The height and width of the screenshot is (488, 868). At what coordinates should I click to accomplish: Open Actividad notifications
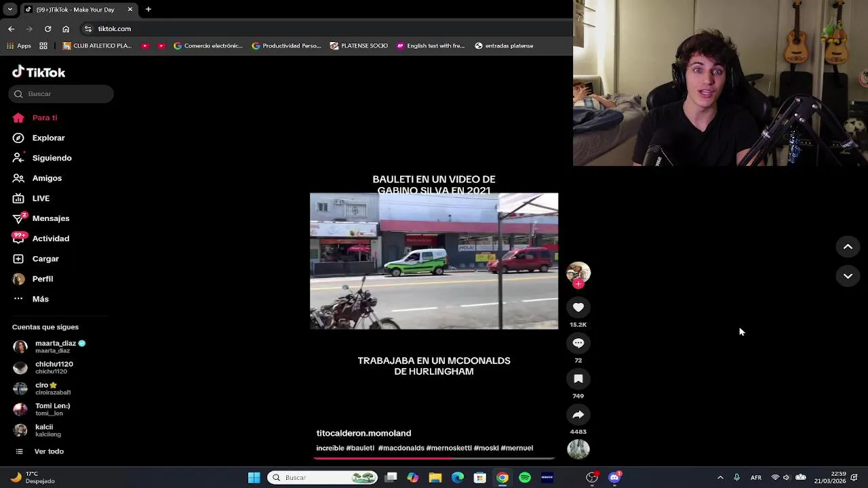pos(41,239)
